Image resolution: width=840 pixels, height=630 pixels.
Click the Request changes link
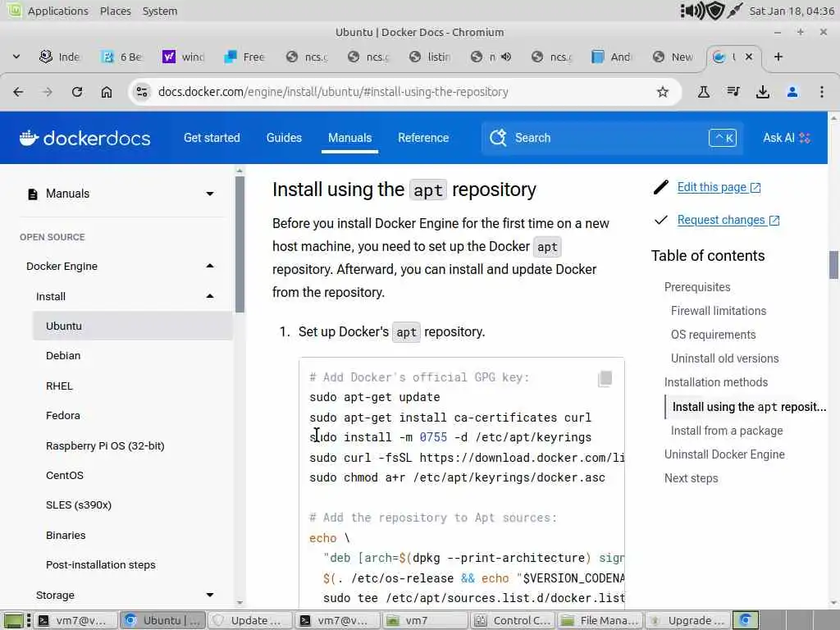(x=728, y=220)
